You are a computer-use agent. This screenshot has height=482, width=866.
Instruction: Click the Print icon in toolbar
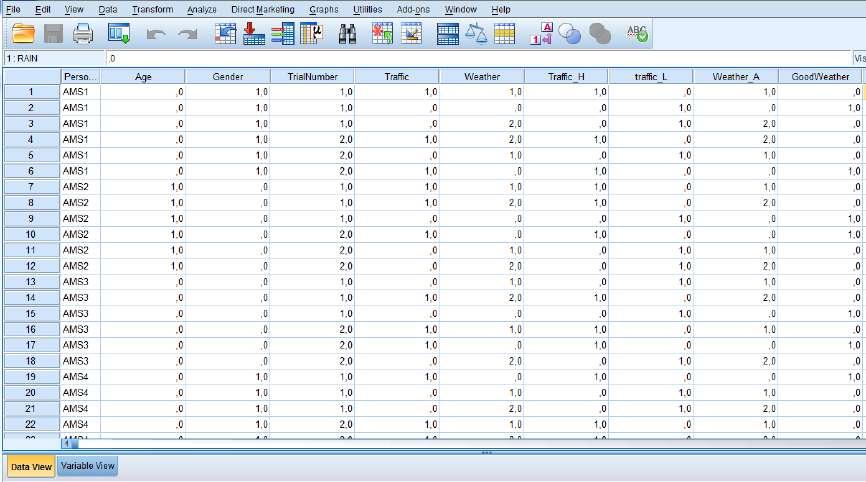click(x=83, y=34)
